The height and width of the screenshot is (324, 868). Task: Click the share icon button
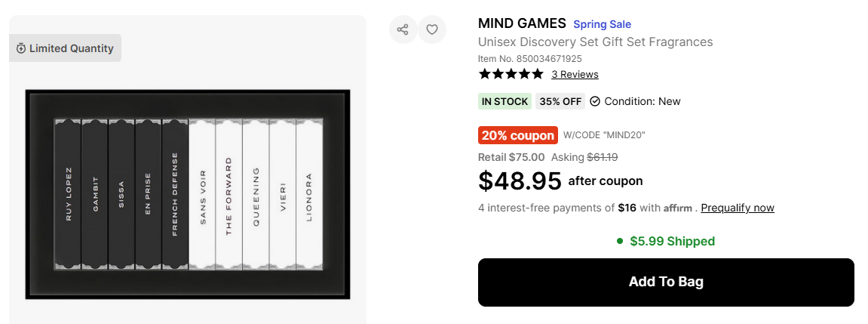403,29
